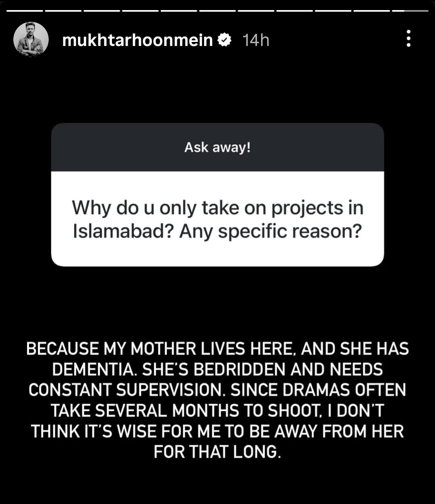Jump to the first story progress segment
This screenshot has width=435, height=504.
(x=25, y=10)
